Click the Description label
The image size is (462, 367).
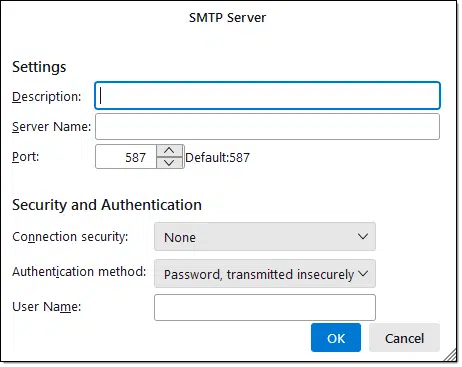(x=47, y=97)
